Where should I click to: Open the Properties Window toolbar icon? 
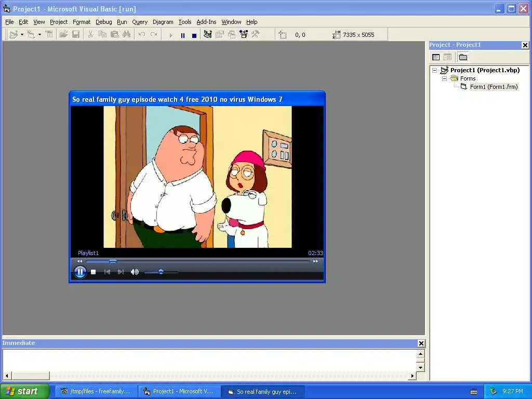(x=220, y=35)
